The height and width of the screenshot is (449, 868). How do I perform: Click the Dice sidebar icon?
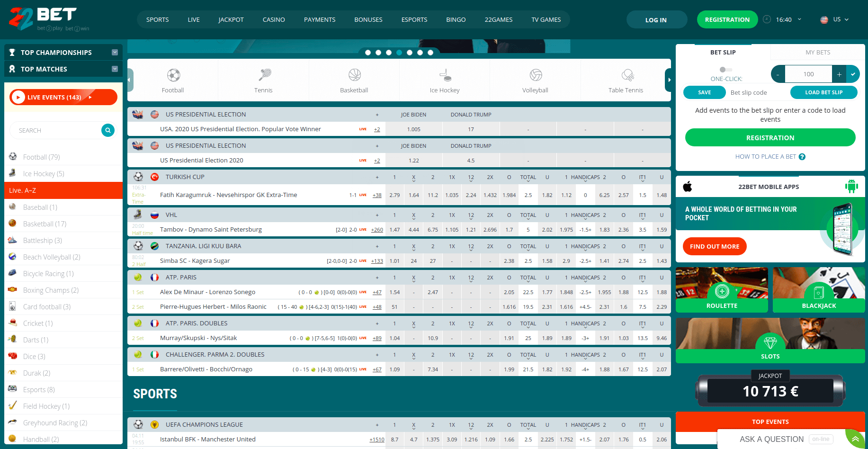click(13, 356)
